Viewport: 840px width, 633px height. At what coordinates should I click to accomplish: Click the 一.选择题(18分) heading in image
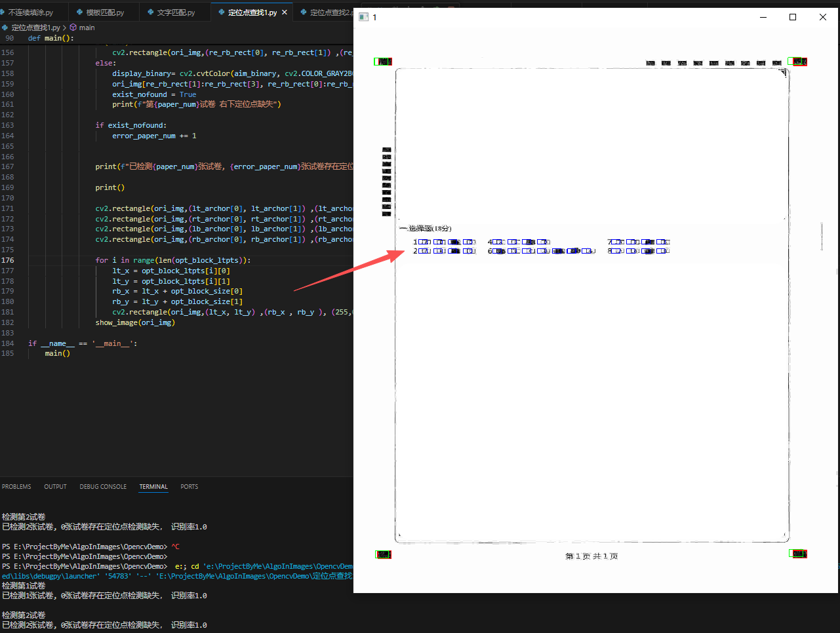(x=426, y=229)
